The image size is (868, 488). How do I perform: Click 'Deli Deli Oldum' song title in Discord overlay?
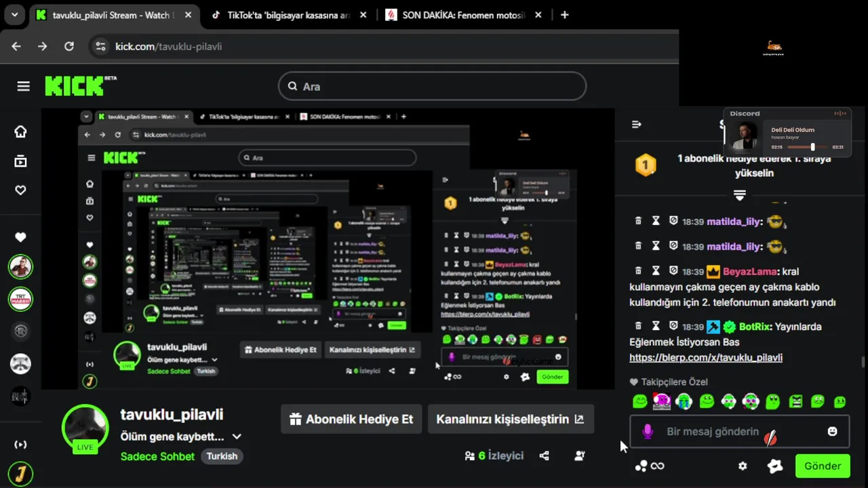click(793, 129)
